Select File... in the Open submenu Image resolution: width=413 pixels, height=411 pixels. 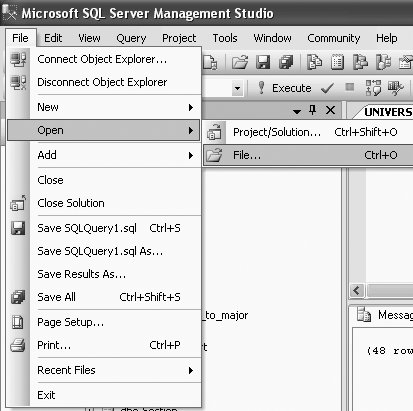click(308, 155)
